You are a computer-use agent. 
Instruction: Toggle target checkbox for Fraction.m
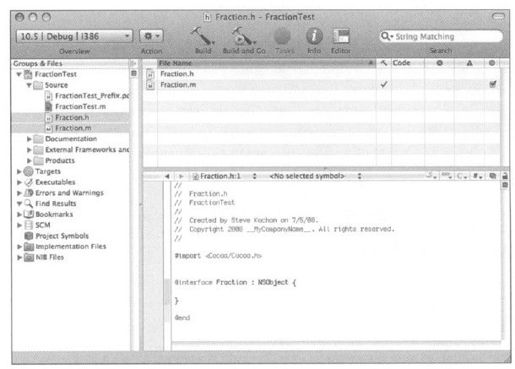pos(493,84)
